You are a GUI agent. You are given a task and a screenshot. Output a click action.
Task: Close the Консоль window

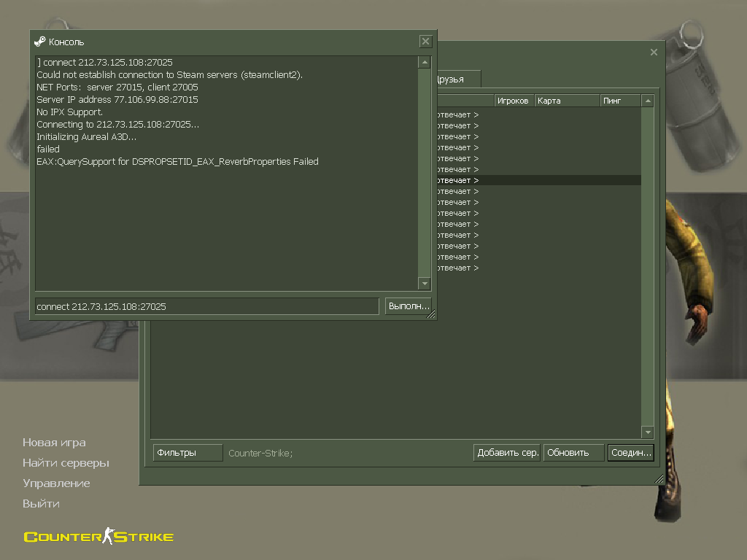point(425,42)
